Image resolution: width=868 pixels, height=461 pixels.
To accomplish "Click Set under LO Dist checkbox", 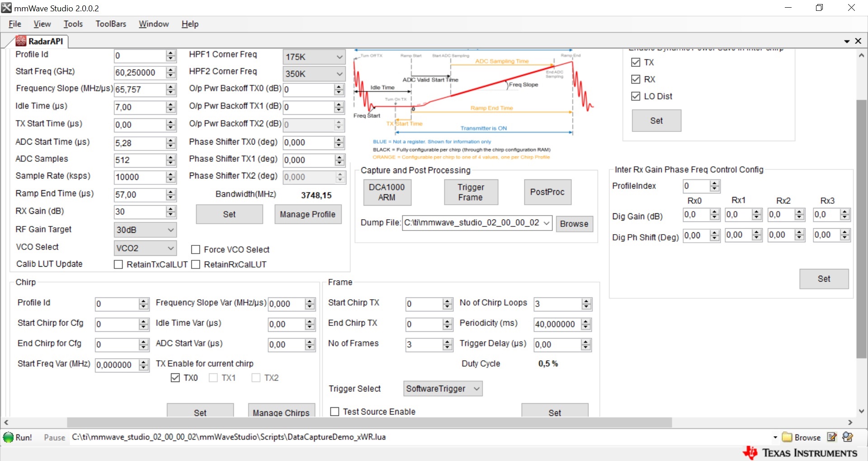I will 656,121.
